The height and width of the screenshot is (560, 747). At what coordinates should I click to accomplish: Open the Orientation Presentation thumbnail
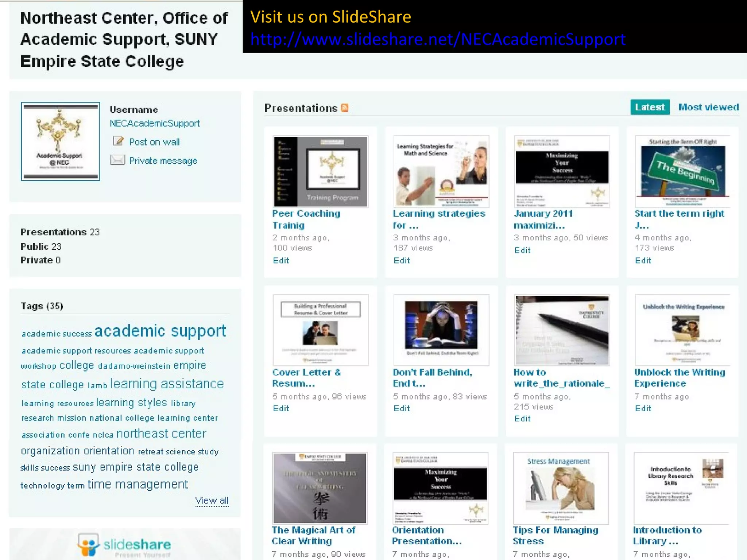(x=440, y=488)
